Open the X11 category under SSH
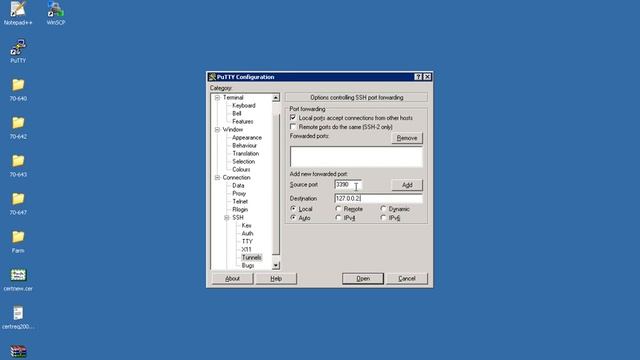Image resolution: width=640 pixels, height=360 pixels. coord(247,249)
